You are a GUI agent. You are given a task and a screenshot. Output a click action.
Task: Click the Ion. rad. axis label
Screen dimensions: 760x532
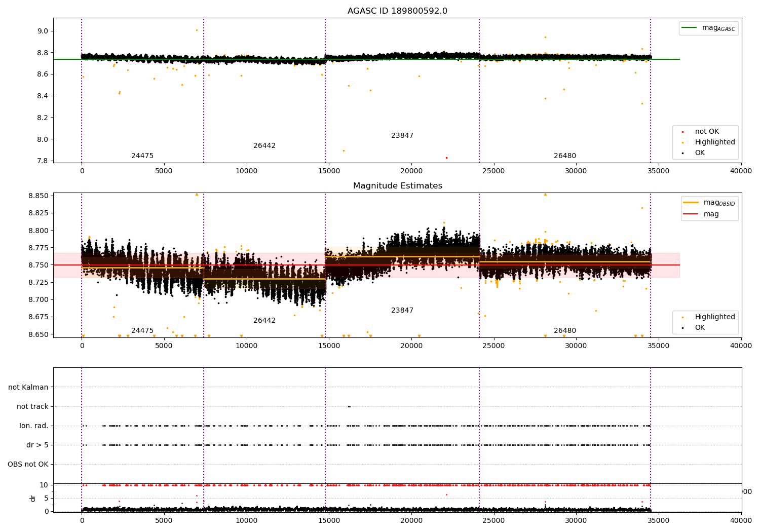tap(34, 426)
